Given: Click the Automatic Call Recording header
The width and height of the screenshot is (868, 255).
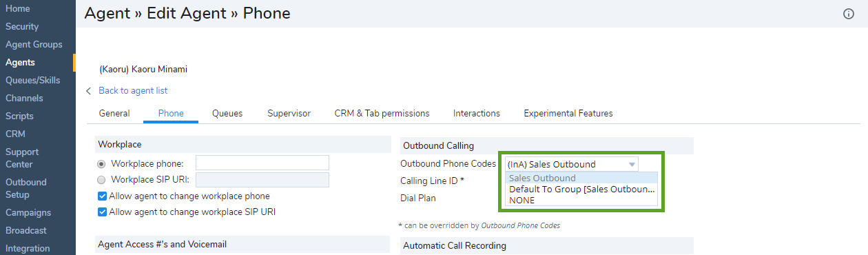Looking at the screenshot, I should [546, 245].
